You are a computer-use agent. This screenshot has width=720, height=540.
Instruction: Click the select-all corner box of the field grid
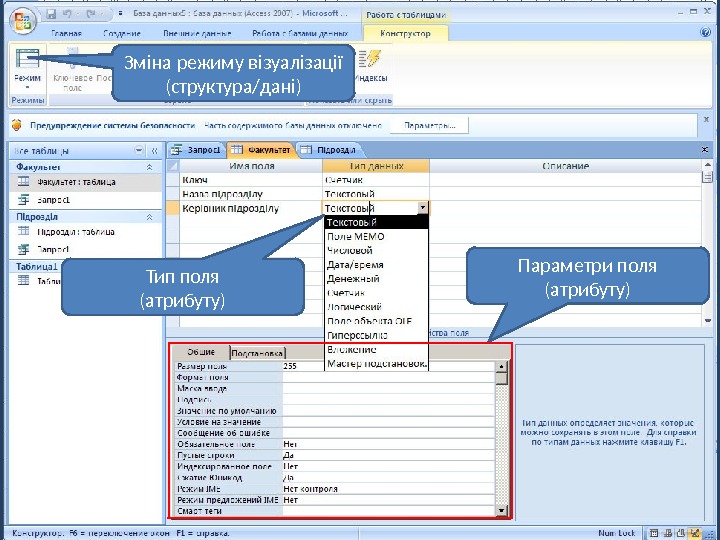click(x=172, y=166)
